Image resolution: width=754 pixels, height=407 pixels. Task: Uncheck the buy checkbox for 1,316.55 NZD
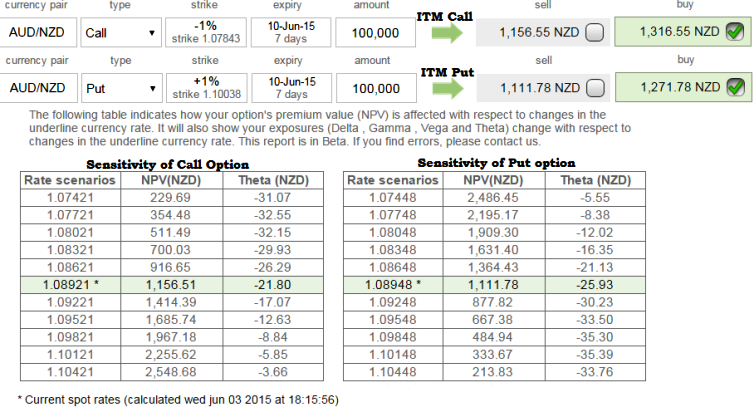point(735,33)
